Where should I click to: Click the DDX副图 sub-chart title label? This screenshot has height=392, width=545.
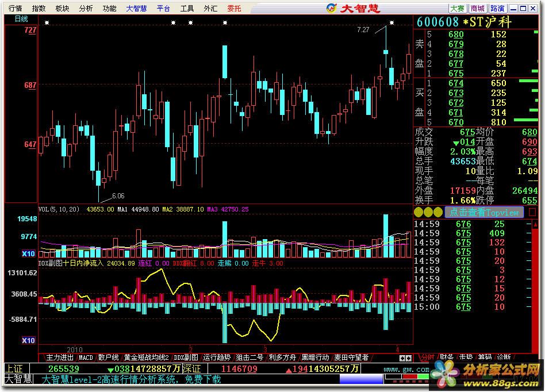point(51,263)
